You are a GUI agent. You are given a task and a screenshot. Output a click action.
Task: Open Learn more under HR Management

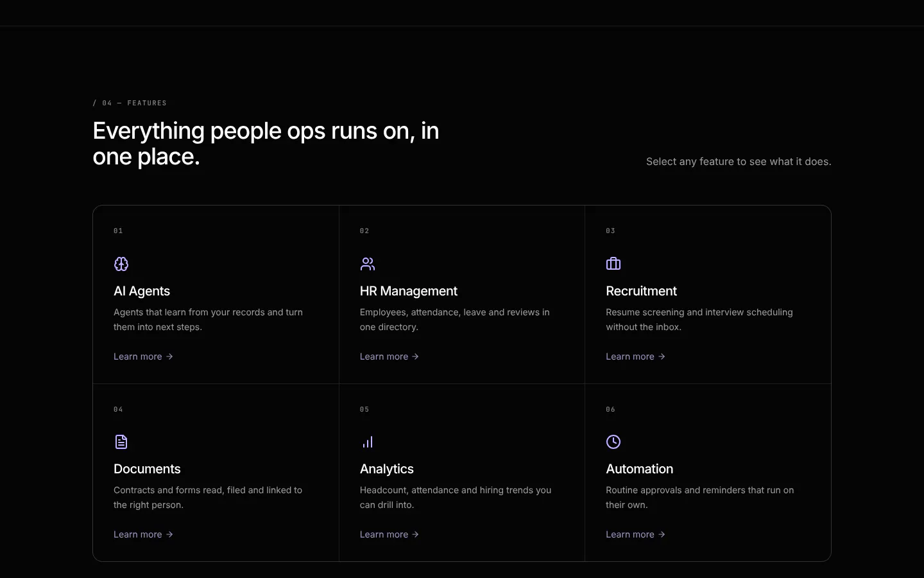point(389,356)
